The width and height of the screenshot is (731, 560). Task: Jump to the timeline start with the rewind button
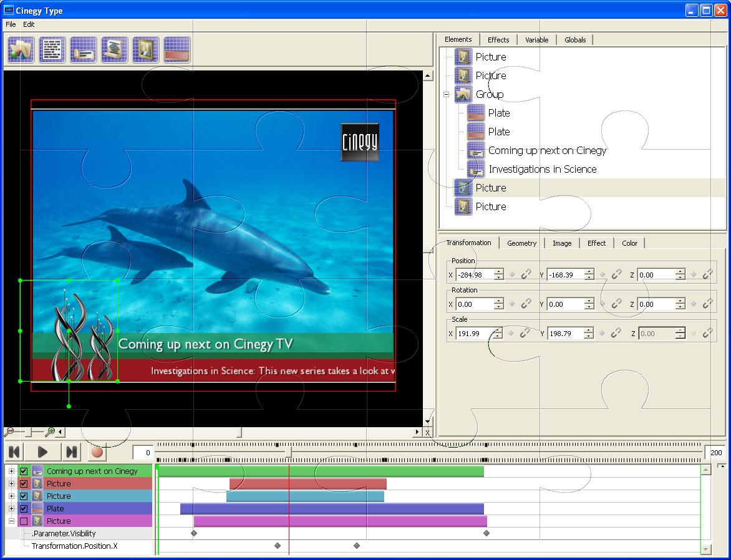pyautogui.click(x=14, y=452)
